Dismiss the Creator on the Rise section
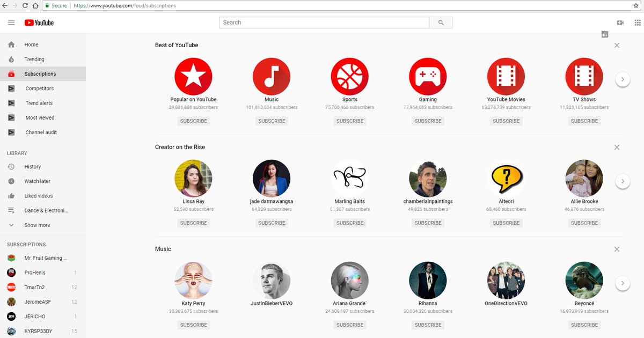This screenshot has width=644, height=338. 617,147
